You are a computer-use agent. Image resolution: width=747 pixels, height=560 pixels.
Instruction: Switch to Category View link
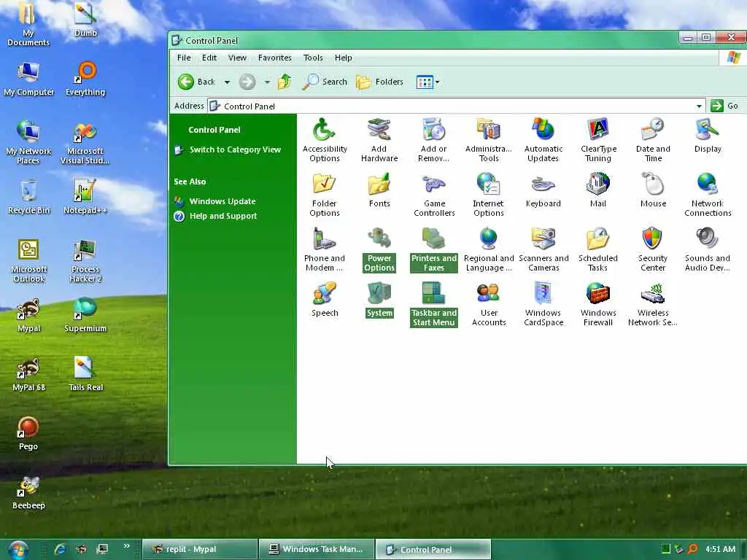[x=235, y=149]
